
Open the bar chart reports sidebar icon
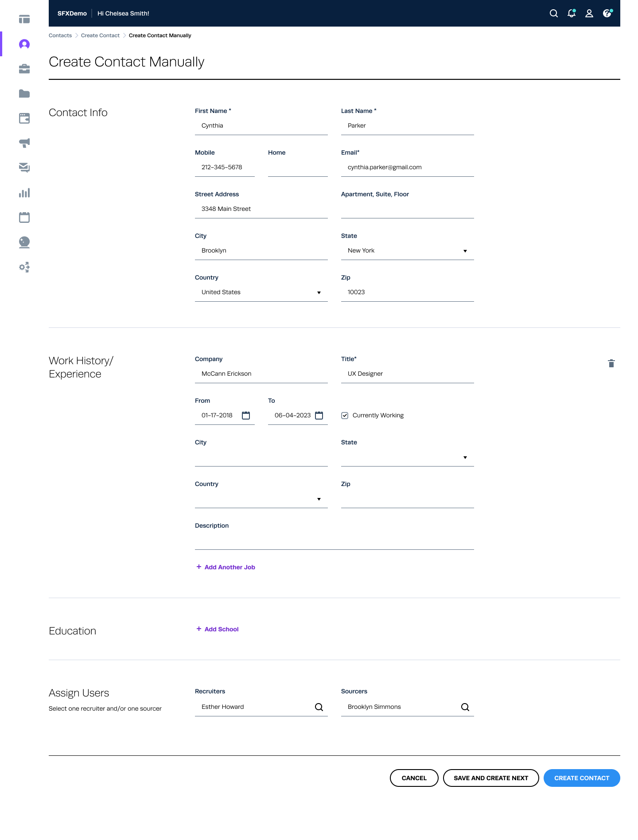coord(24,193)
